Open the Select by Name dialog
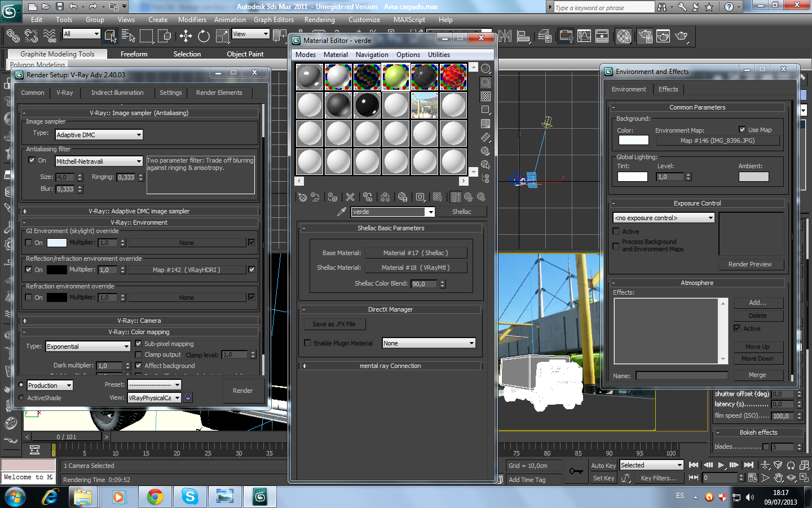 (129, 36)
